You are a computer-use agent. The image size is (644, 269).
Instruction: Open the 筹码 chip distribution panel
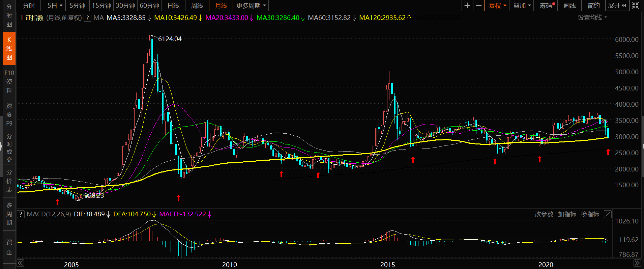[546, 5]
